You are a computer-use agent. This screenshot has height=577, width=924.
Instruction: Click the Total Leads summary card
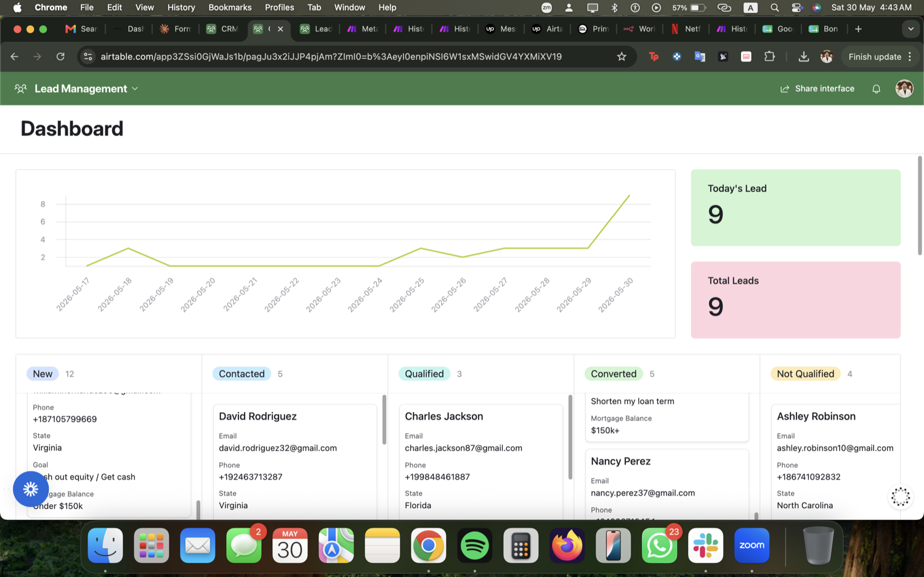pos(795,300)
